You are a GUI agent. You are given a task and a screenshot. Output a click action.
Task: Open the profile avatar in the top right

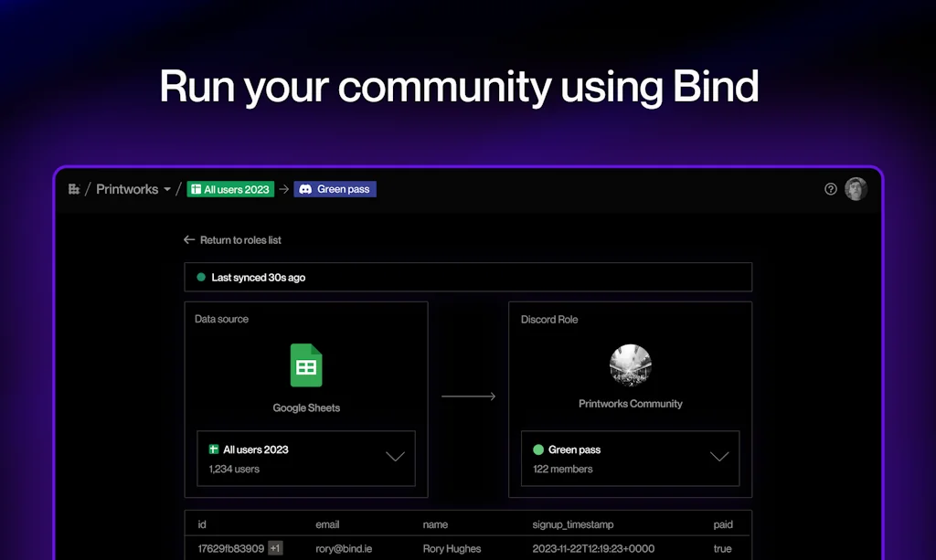(856, 189)
